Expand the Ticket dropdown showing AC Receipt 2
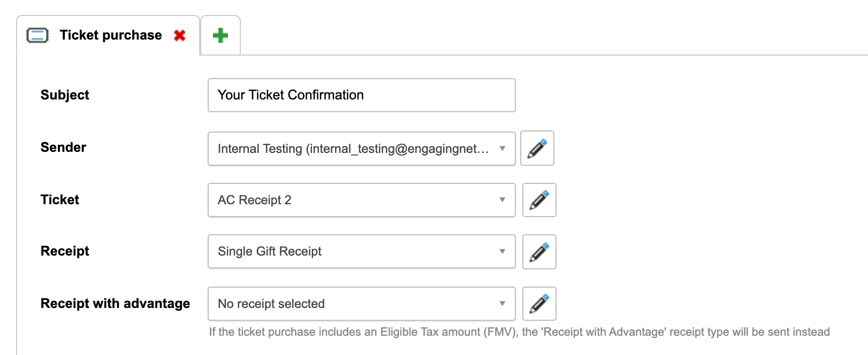The image size is (868, 355). click(353, 200)
